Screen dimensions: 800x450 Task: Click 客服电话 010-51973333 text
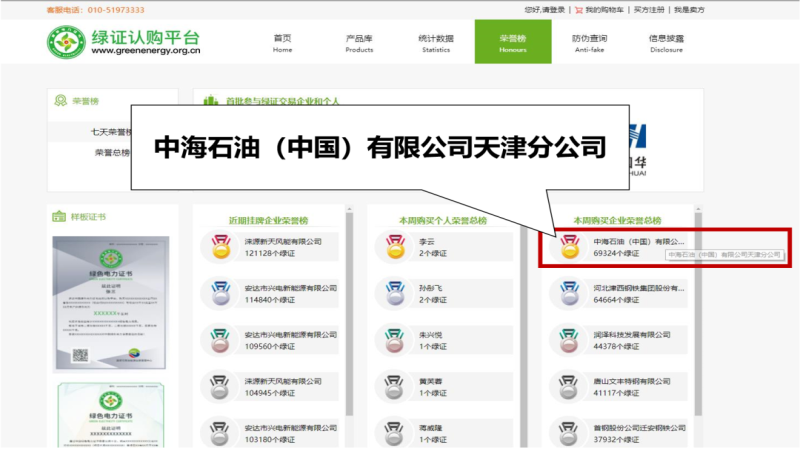click(95, 10)
